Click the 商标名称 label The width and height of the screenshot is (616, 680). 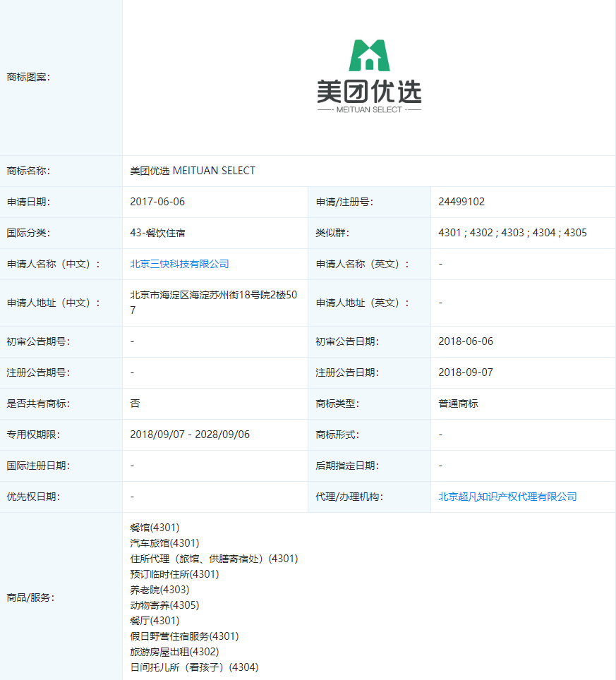28,171
